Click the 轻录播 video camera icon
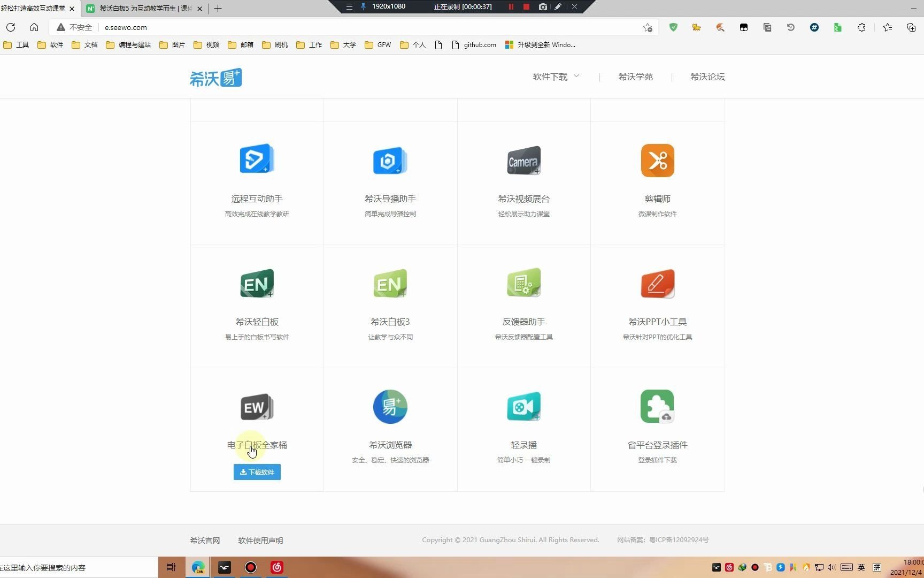 coord(523,407)
